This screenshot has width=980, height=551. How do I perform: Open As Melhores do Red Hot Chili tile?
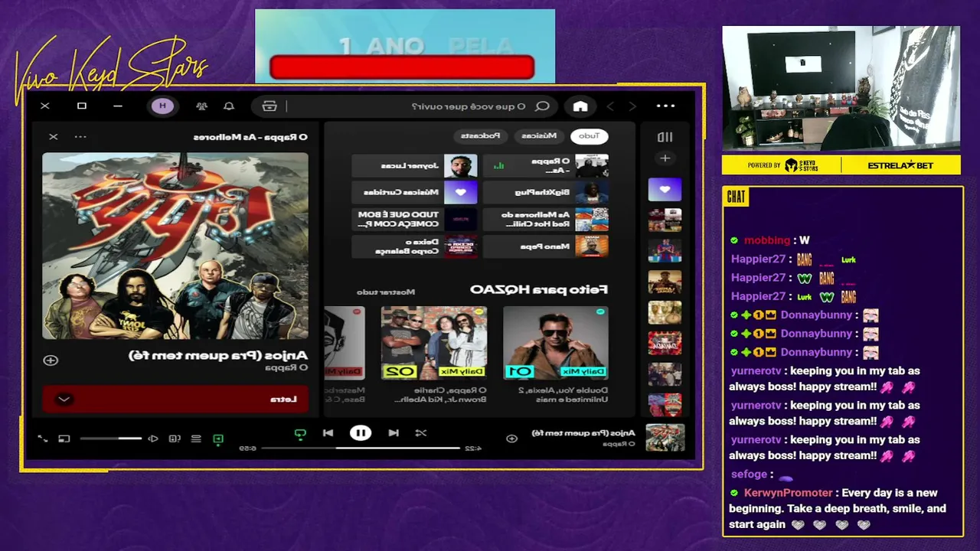[x=546, y=220]
